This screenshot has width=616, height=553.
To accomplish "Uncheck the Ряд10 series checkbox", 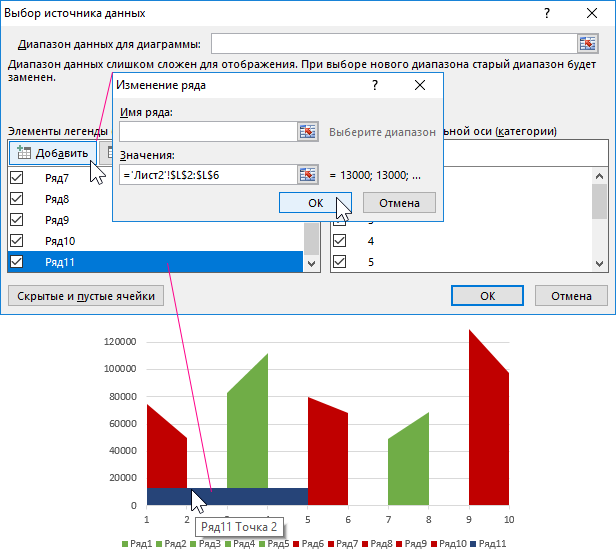I will click(16, 241).
